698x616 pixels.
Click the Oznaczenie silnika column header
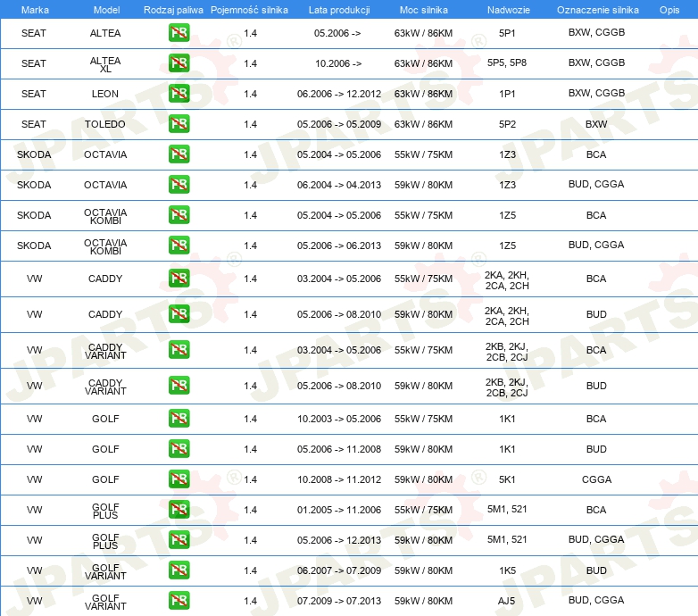tap(597, 10)
